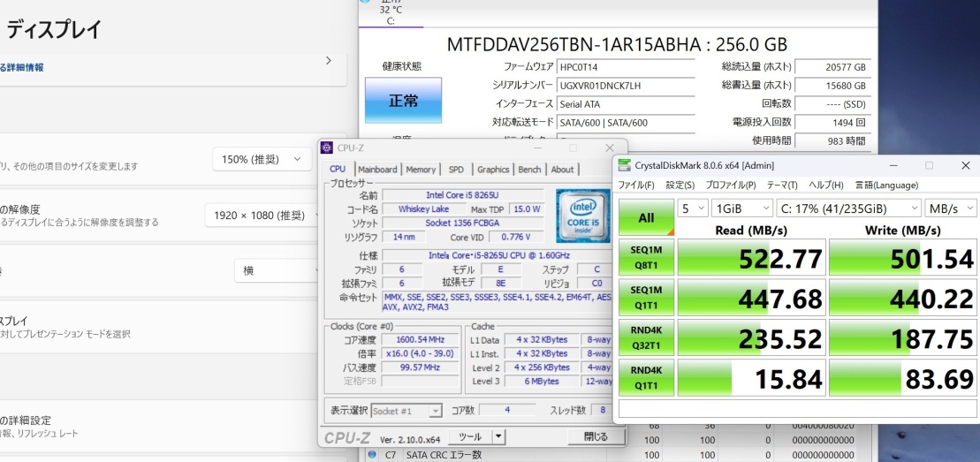Open the CPU tab in CPU-Z
This screenshot has width=980, height=462.
point(338,169)
